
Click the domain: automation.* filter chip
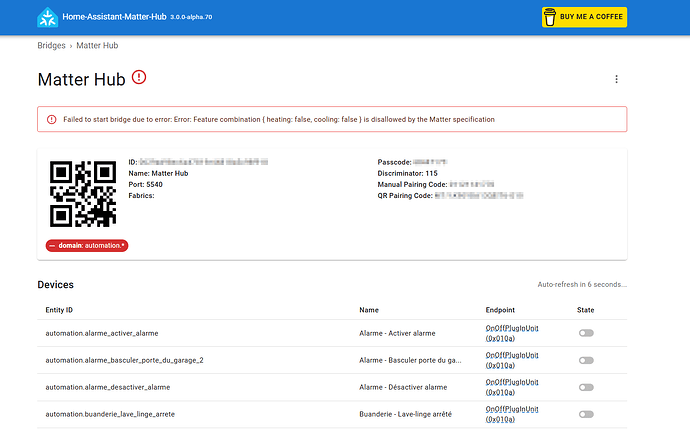[x=87, y=246]
